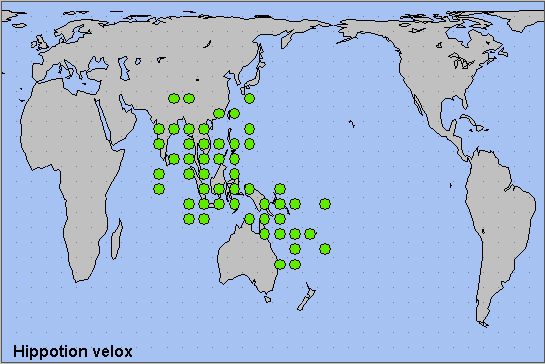Select the green dot over southern Japan
Image resolution: width=545 pixels, height=364 pixels.
pyautogui.click(x=249, y=99)
